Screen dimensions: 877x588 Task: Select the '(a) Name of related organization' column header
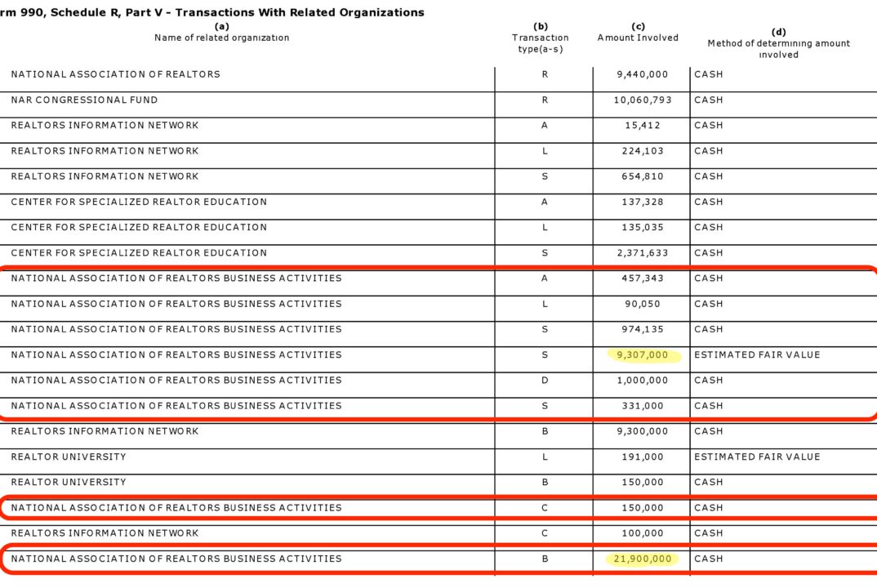(221, 33)
